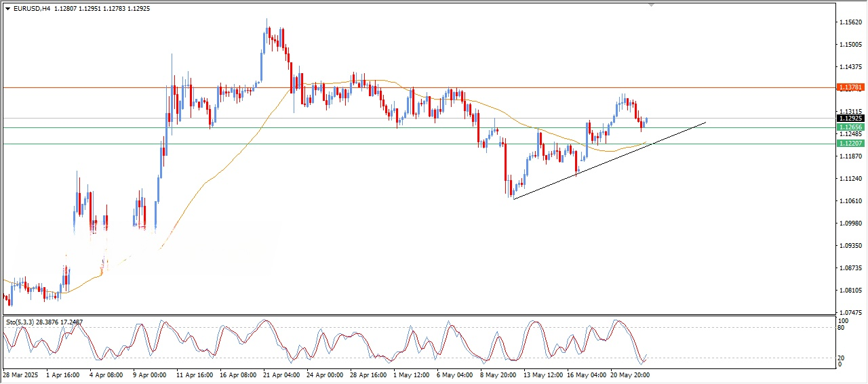Select the black ascending trendline
The width and height of the screenshot is (868, 384).
tap(610, 161)
